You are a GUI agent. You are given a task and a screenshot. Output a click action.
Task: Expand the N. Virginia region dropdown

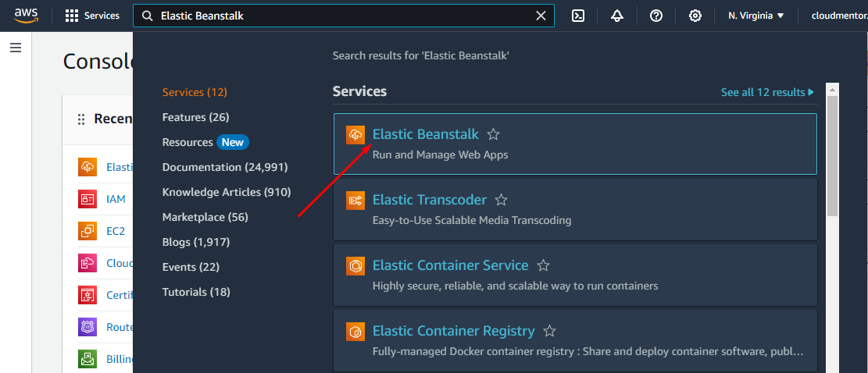pos(755,16)
